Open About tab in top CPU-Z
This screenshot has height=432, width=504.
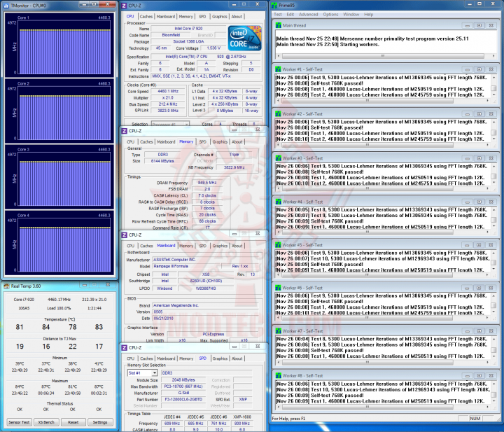(x=237, y=16)
